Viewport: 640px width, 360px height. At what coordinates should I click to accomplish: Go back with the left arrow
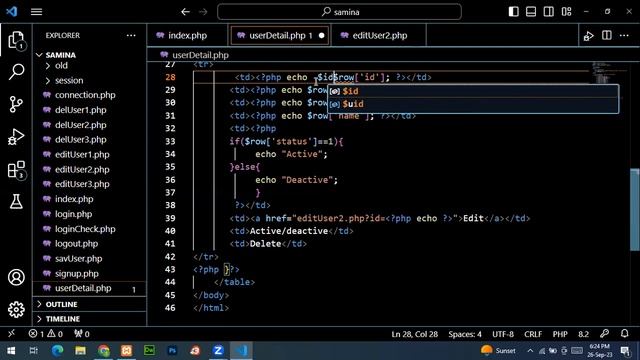click(185, 12)
